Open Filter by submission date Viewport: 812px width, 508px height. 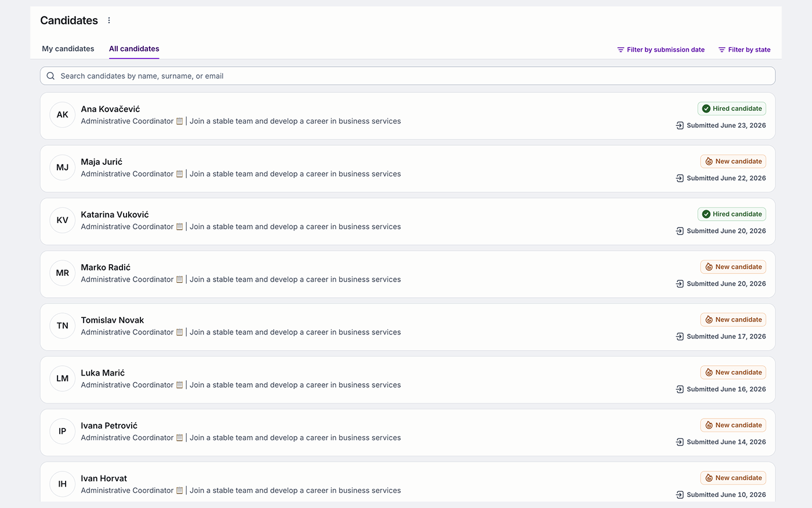[661, 50]
